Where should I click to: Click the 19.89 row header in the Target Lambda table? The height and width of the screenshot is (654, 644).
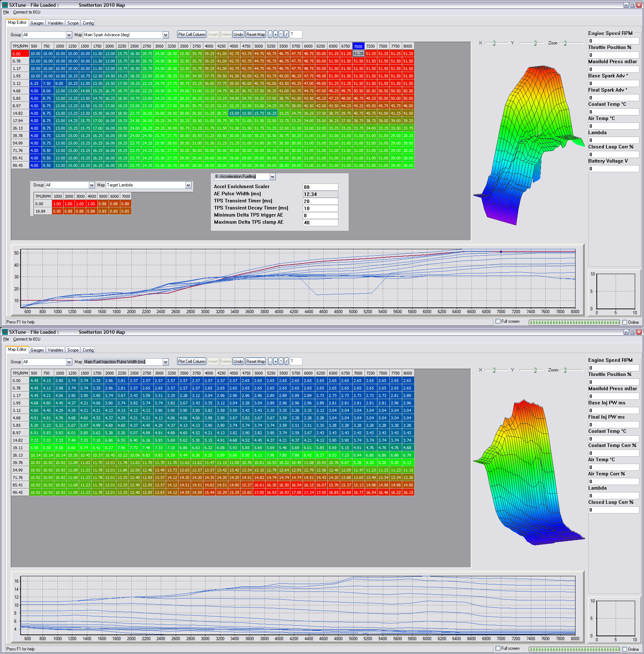click(43, 211)
